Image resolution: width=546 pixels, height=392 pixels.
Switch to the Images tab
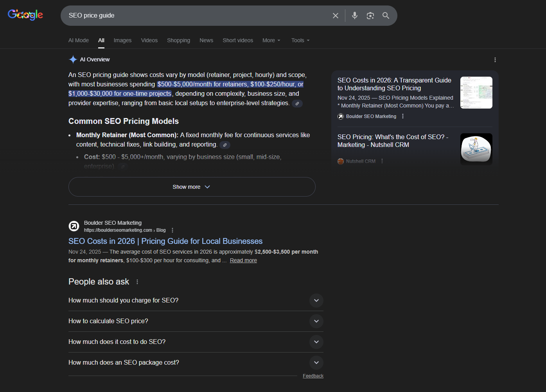pyautogui.click(x=122, y=40)
